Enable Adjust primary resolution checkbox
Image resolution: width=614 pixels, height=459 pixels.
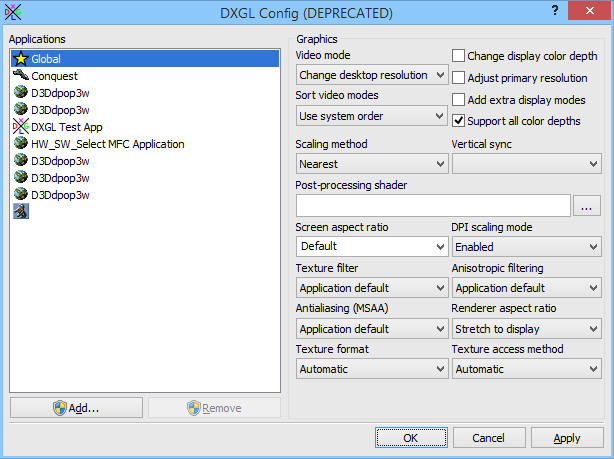(x=459, y=78)
